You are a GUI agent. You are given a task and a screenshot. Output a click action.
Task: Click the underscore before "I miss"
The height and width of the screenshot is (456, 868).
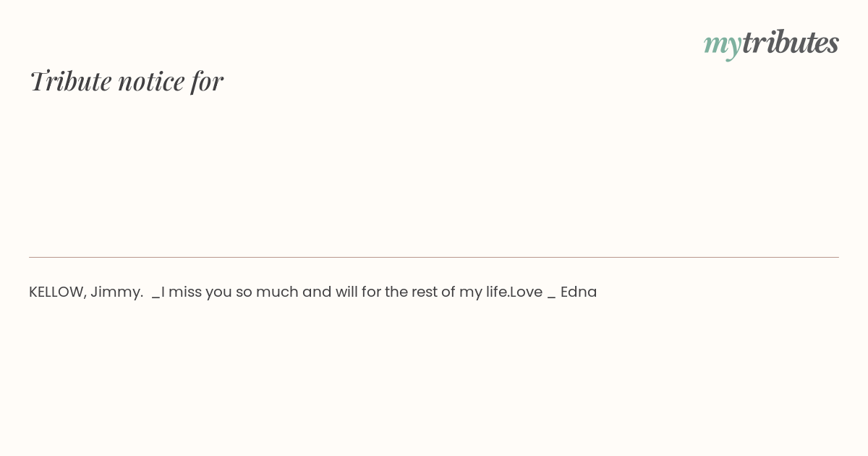[x=156, y=295]
